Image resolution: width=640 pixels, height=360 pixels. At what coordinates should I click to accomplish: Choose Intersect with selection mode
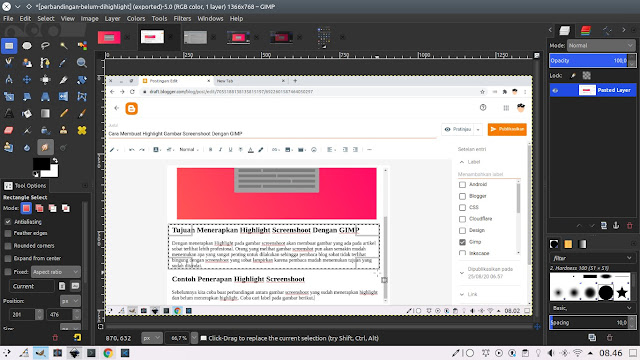[x=66, y=208]
